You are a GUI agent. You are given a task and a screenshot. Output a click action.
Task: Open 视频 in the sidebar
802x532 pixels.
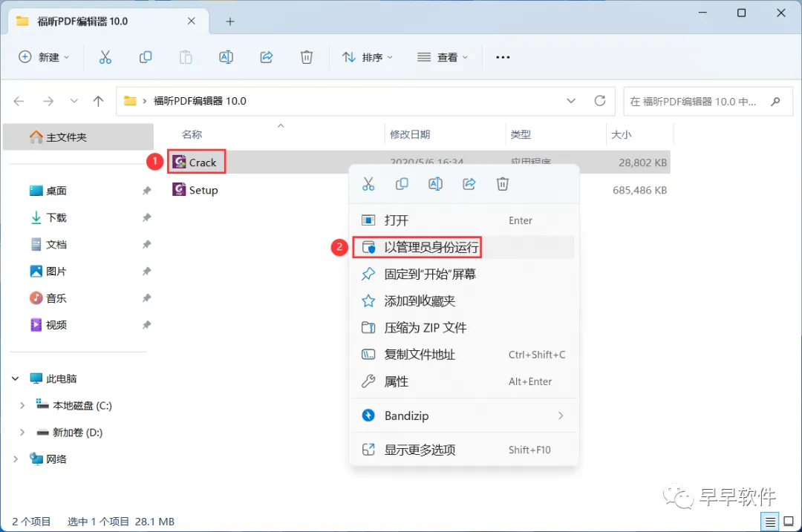tap(56, 325)
